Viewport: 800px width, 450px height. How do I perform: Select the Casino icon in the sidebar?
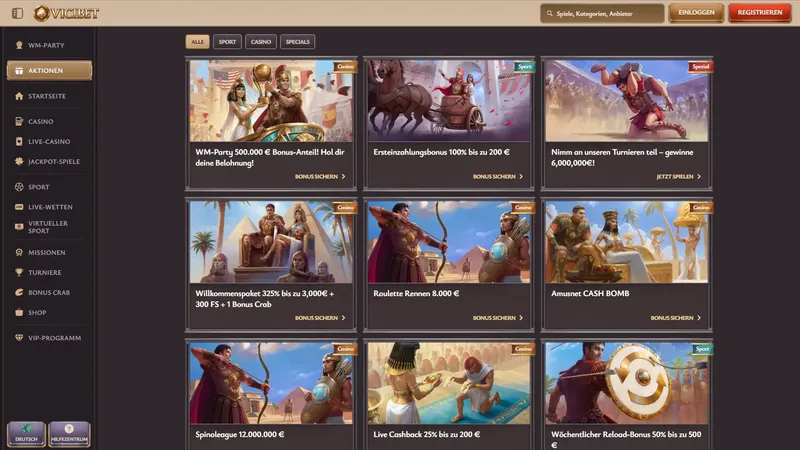(19, 121)
